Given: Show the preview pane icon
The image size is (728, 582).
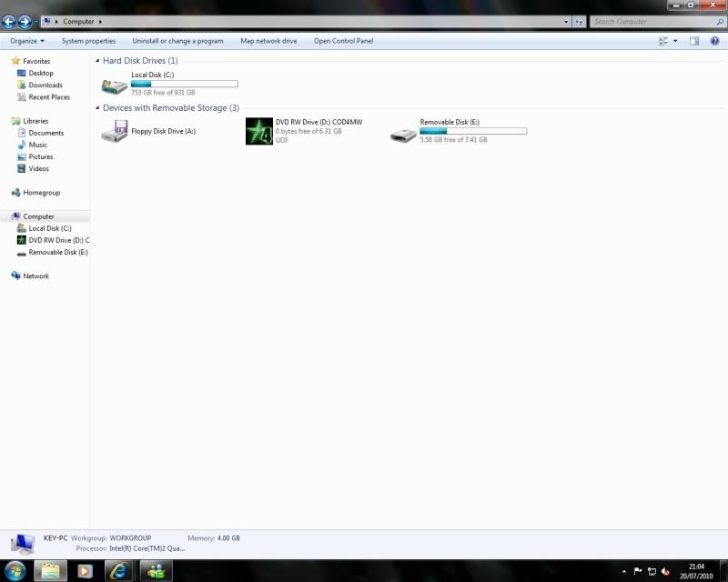Looking at the screenshot, I should [x=694, y=41].
